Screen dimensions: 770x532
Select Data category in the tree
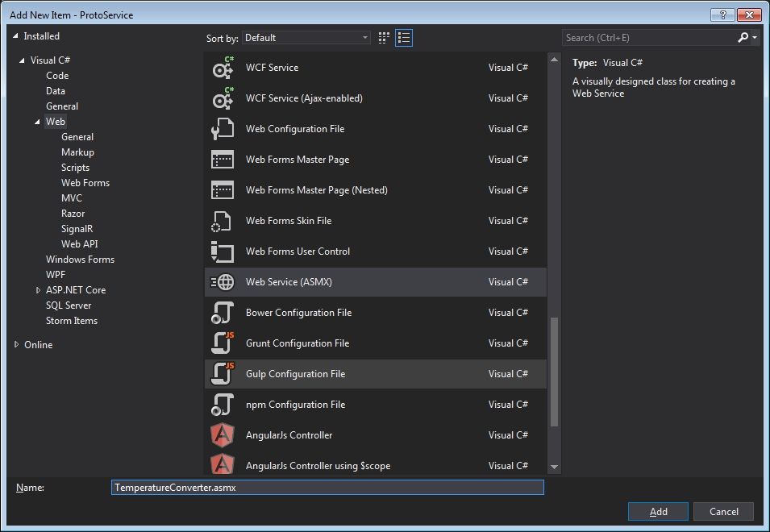(x=56, y=91)
